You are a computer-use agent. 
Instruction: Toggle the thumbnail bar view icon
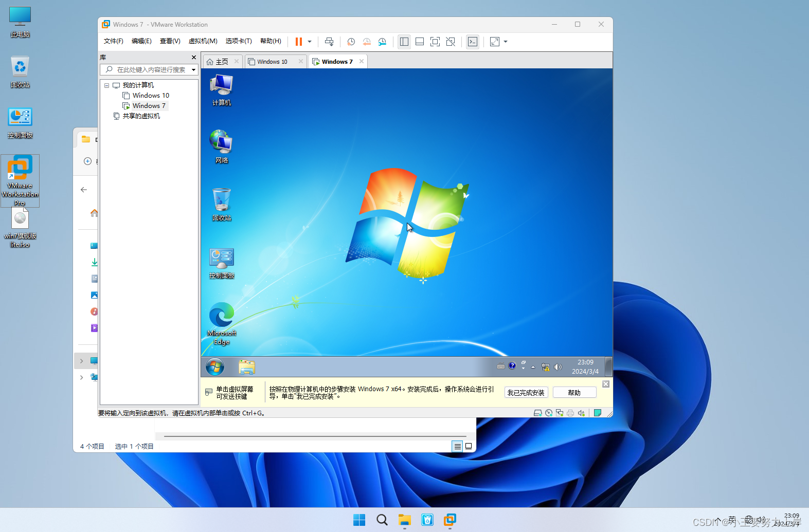click(x=420, y=42)
